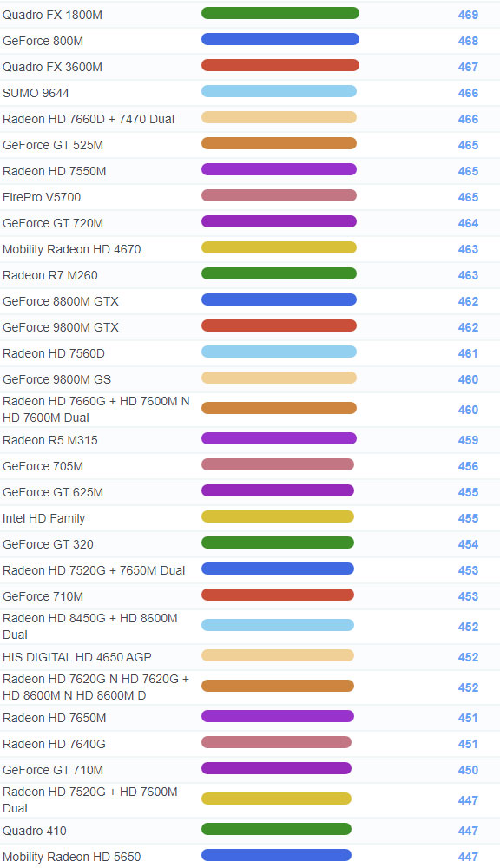Click score 456 for GeForce 705M
This screenshot has width=500, height=868.
coord(468,466)
